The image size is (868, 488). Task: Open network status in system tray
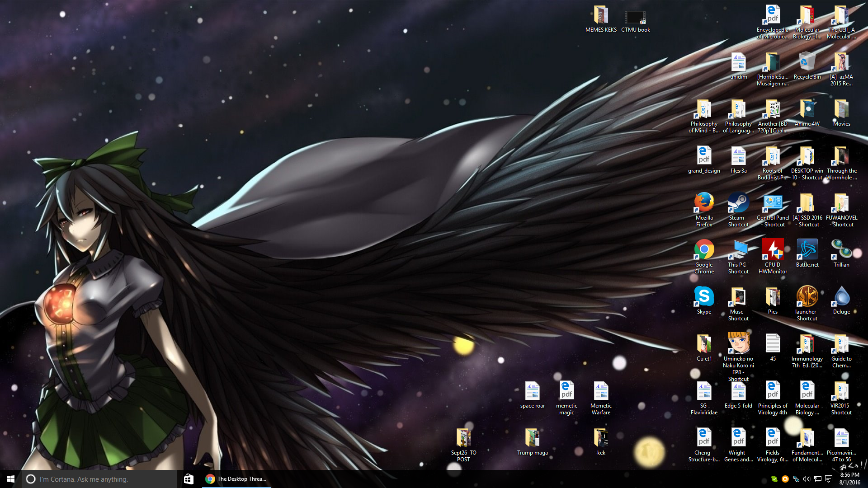(x=817, y=479)
